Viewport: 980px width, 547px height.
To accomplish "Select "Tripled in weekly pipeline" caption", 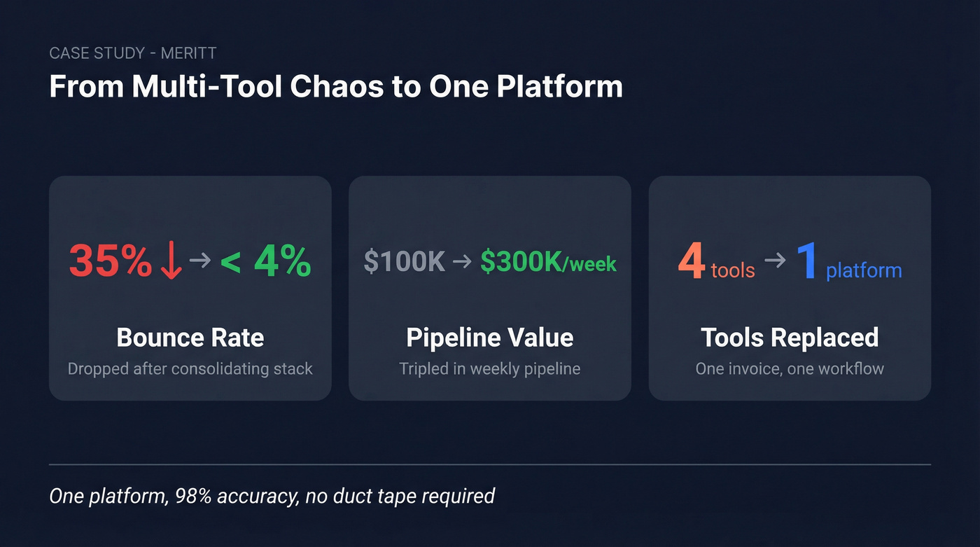I will 490,368.
